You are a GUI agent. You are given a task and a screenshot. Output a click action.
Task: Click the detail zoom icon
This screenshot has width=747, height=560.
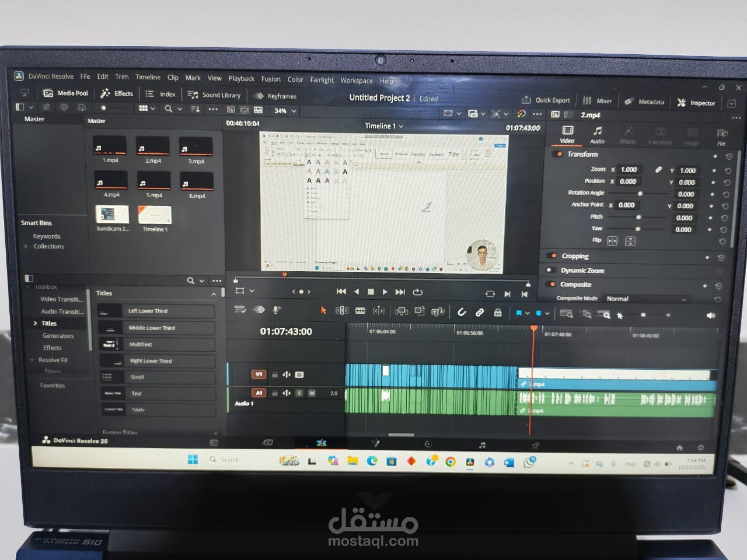click(587, 314)
